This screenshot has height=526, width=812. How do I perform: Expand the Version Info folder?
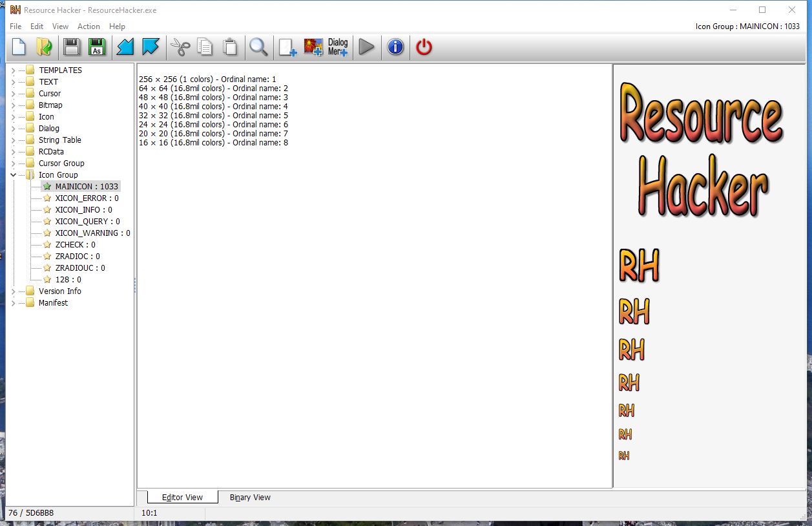click(x=13, y=291)
